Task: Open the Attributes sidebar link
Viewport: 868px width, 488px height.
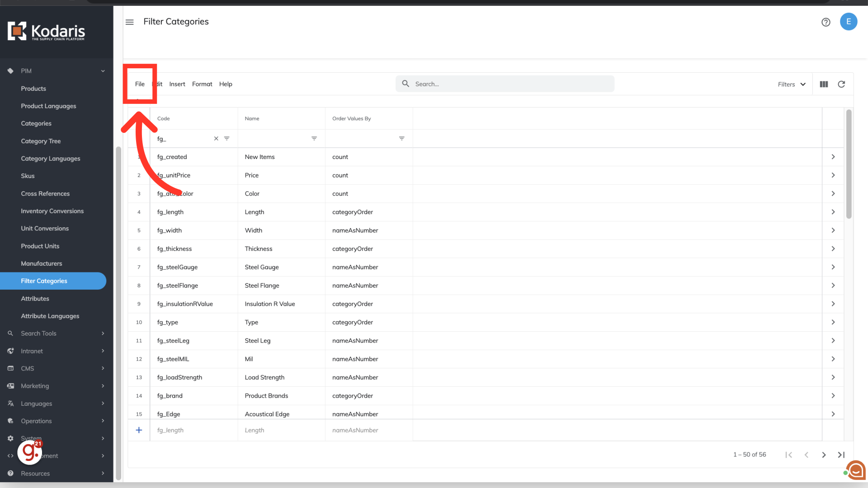Action: (x=35, y=299)
